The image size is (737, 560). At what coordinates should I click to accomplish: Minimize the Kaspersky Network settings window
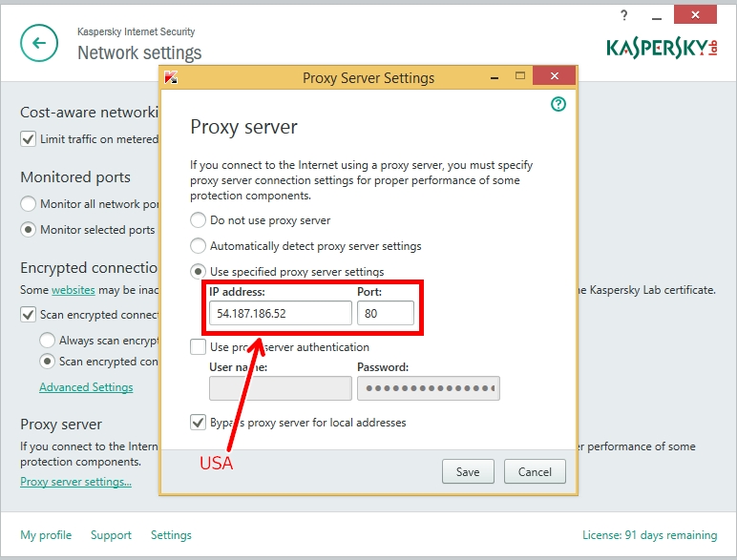[657, 16]
